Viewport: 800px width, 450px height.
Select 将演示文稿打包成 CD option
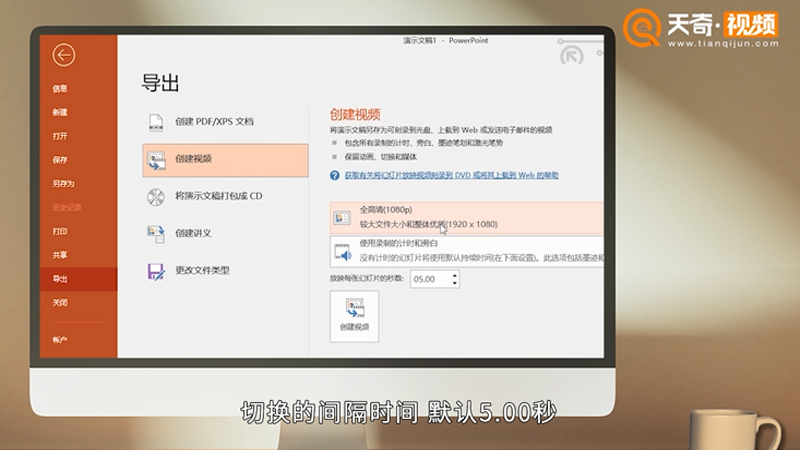[x=225, y=196]
